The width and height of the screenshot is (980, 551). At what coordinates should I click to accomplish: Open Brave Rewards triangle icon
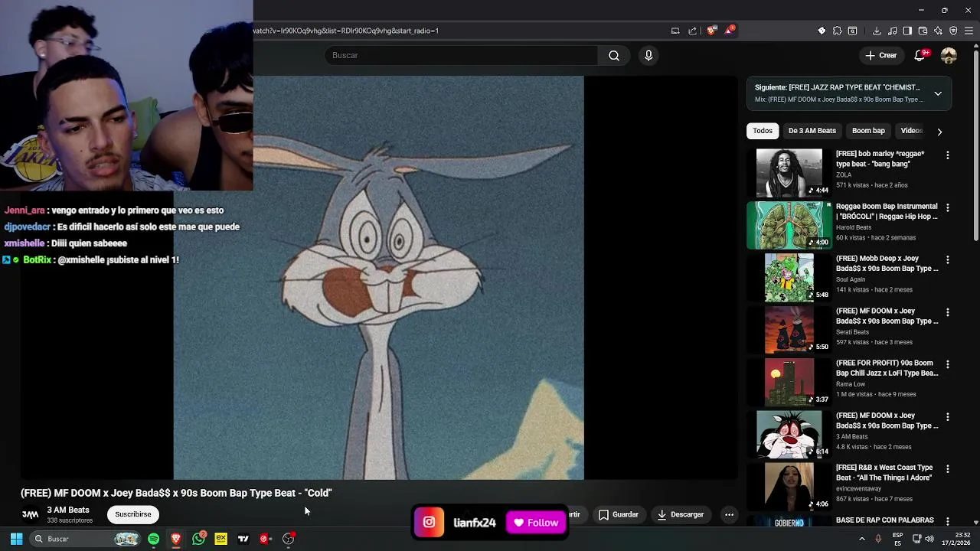pyautogui.click(x=730, y=31)
